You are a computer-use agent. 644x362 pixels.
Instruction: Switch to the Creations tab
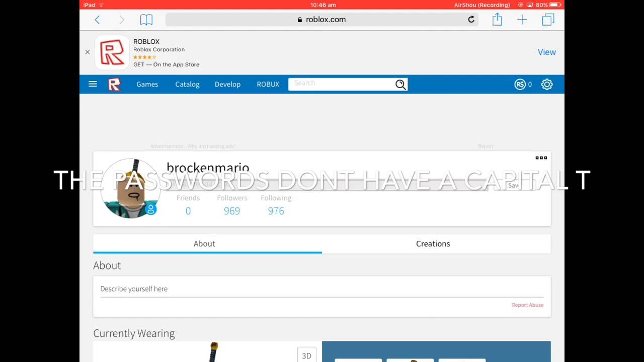click(x=436, y=244)
